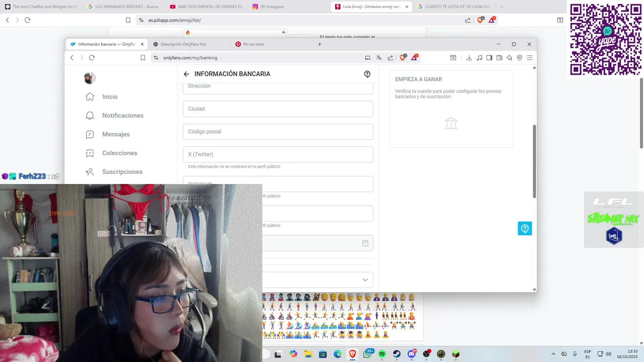Open the media playlist music note icon
This screenshot has width=644, height=362.
(x=479, y=58)
